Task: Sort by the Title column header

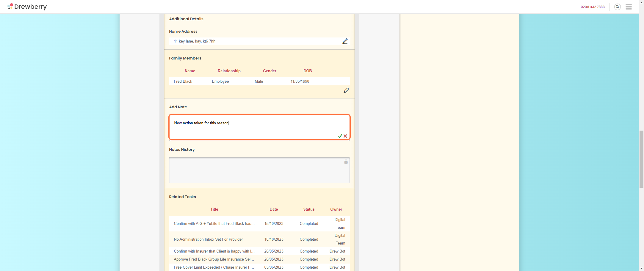Action: [x=214, y=209]
